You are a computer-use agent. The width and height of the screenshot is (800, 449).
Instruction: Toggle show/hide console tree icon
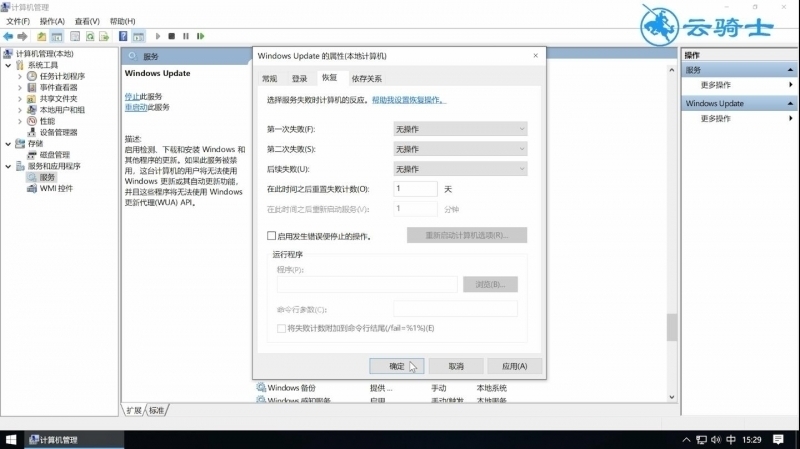(x=57, y=36)
